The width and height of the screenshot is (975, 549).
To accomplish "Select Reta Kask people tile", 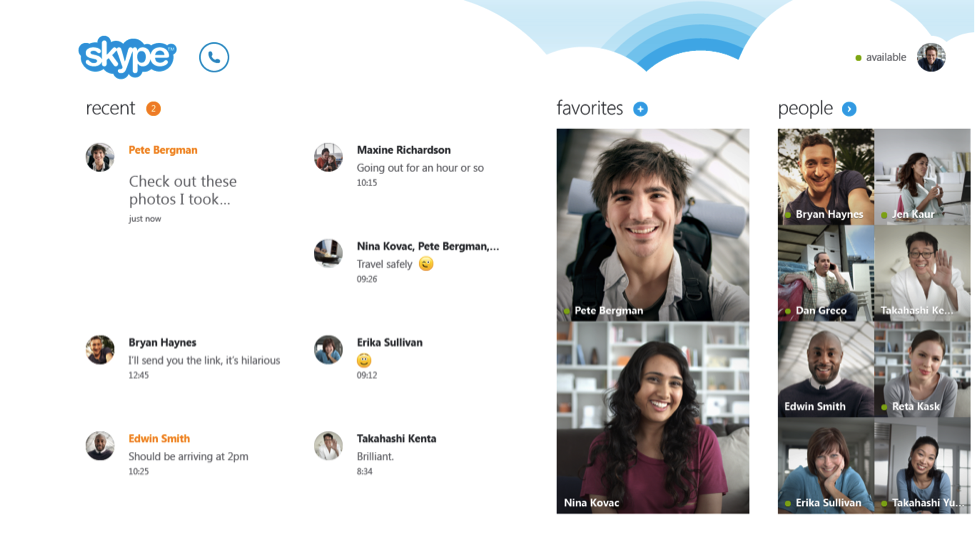I will coord(922,369).
